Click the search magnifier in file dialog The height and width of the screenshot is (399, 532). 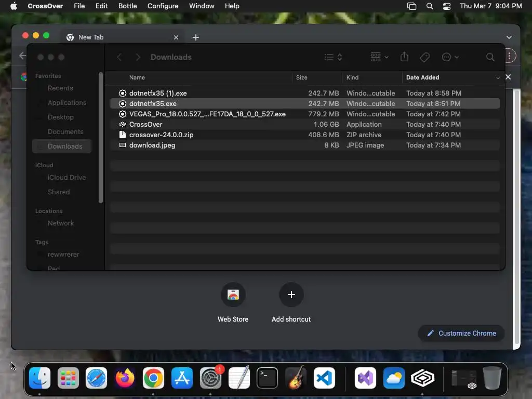(x=490, y=57)
